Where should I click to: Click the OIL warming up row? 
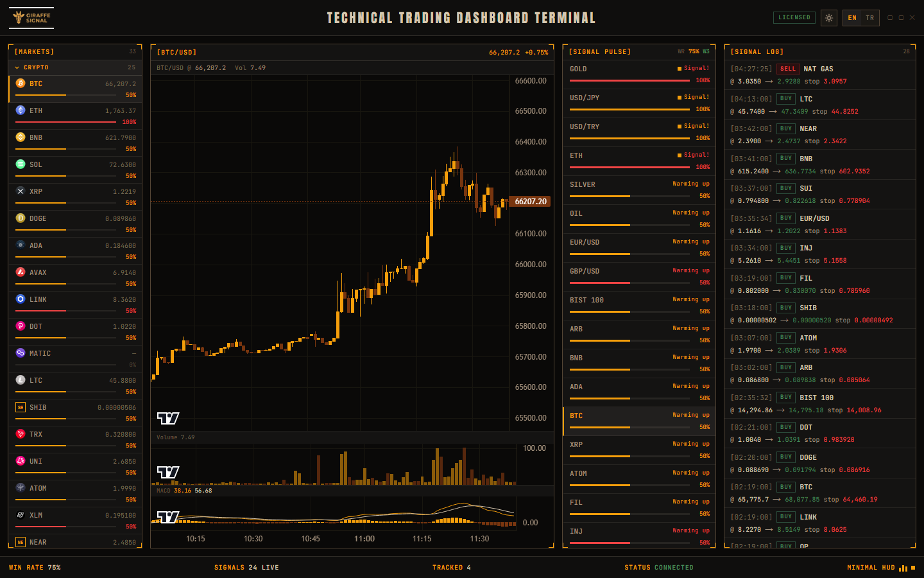click(640, 219)
